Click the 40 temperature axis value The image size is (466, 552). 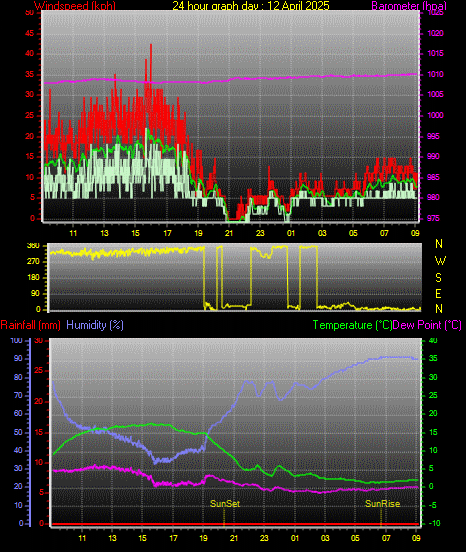(x=433, y=340)
